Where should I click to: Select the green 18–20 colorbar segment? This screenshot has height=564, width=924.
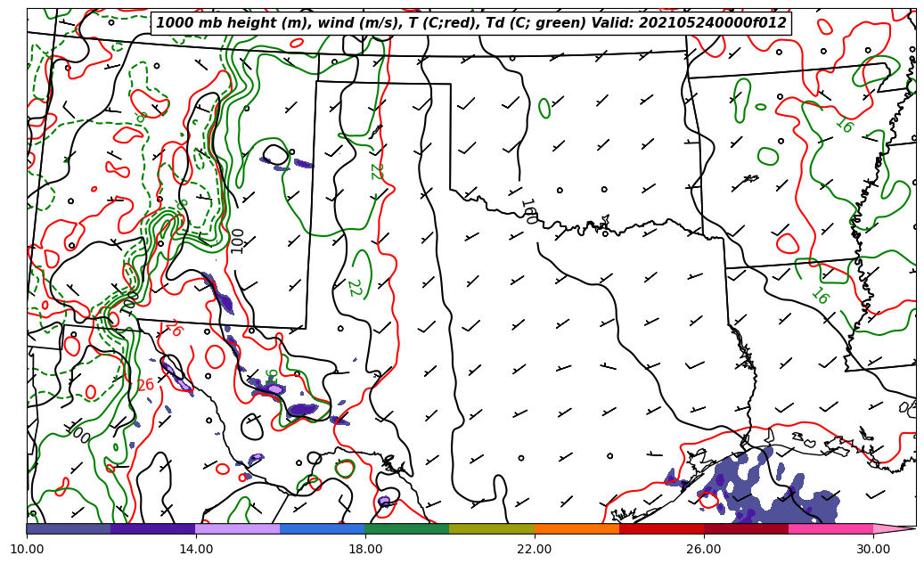(x=407, y=528)
